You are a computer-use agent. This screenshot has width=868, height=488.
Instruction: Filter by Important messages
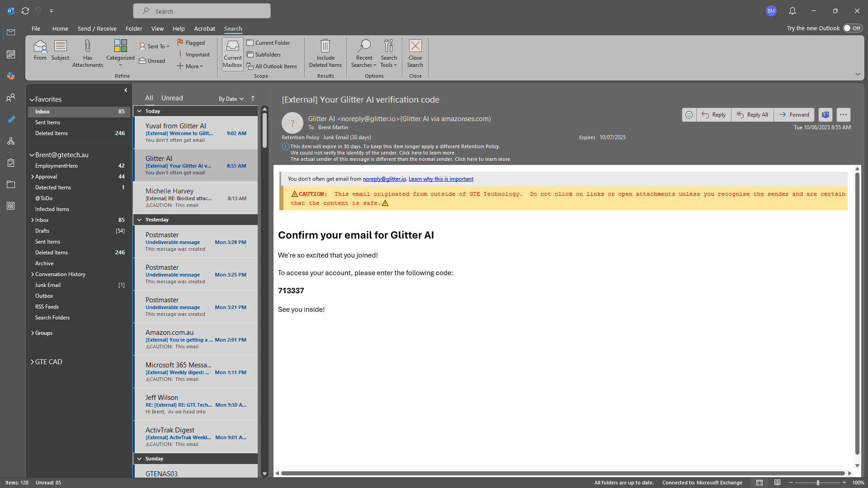tap(193, 54)
